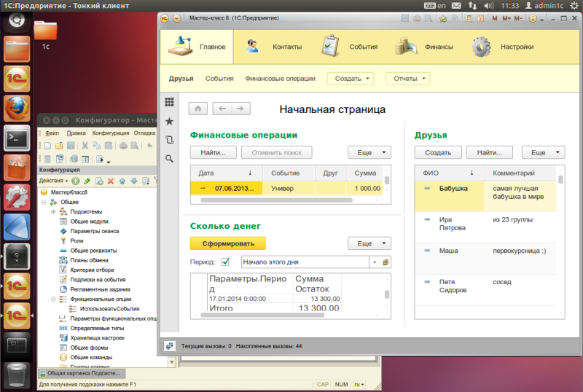Select Роли in configuration tree
Viewport: 583px width, 392px height.
(77, 240)
